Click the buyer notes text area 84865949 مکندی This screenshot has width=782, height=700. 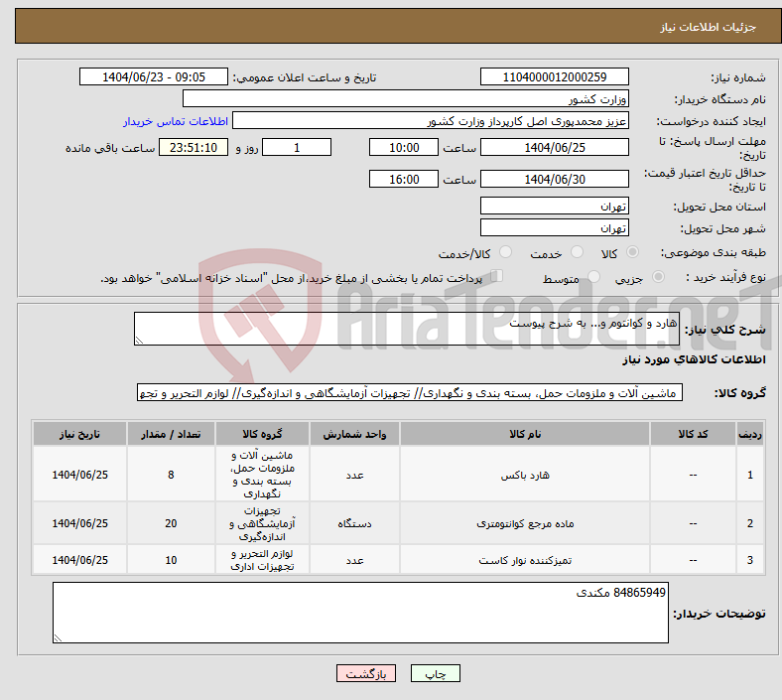point(360,613)
